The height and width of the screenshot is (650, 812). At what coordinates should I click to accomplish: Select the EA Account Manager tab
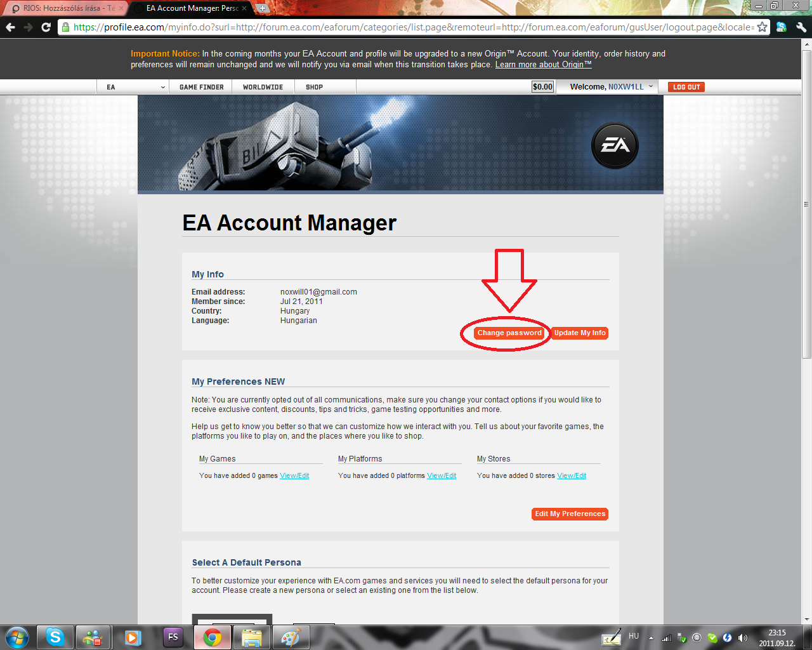point(192,8)
